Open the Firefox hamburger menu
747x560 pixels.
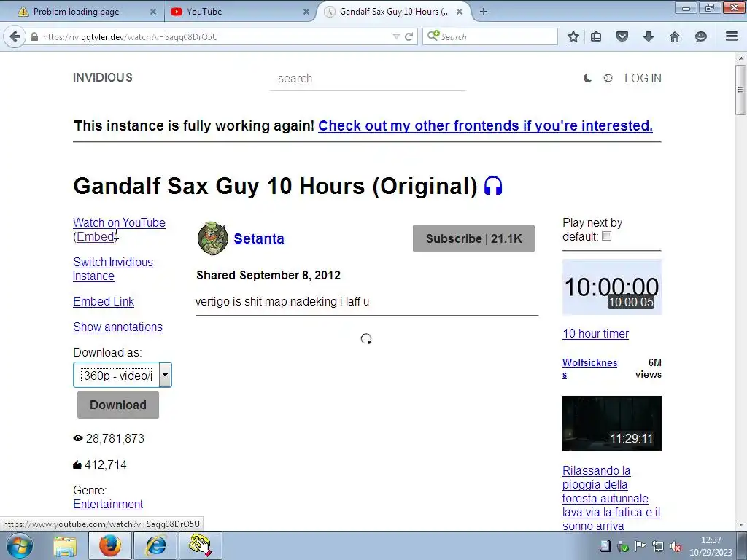tap(732, 36)
